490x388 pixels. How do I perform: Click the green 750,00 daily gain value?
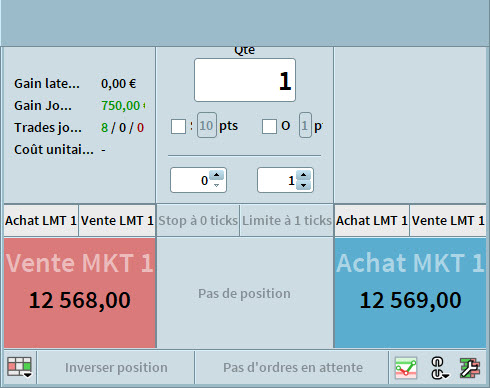[123, 106]
